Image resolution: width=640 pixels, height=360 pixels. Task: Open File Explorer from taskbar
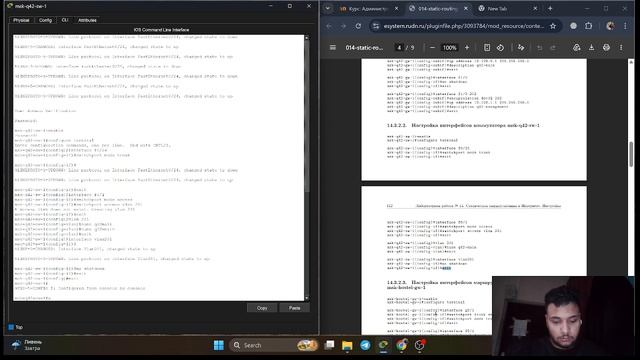tap(347, 345)
